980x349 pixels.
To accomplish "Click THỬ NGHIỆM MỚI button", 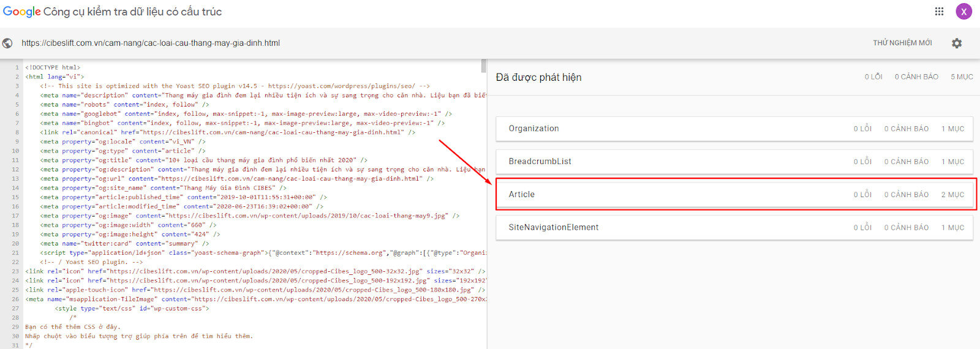I will point(902,43).
